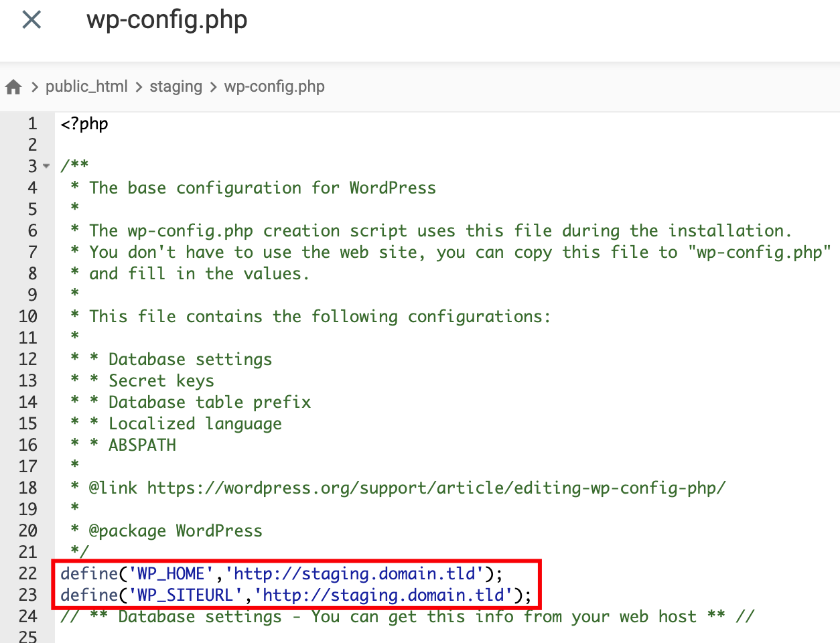Image resolution: width=840 pixels, height=643 pixels.
Task: Click the chevron before wp-config.php breadcrumb
Action: (213, 87)
